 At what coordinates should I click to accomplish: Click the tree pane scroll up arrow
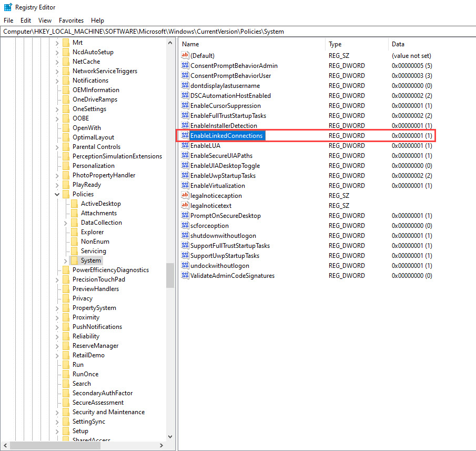[170, 43]
